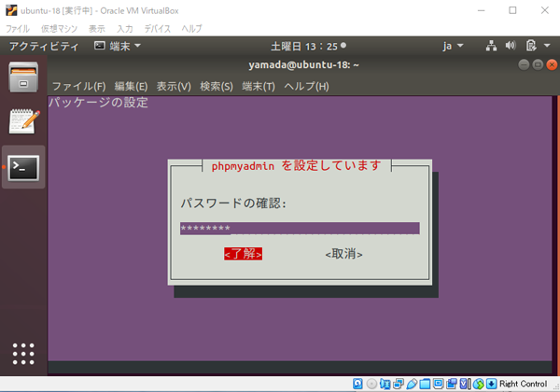The width and height of the screenshot is (560, 392).
Task: Click the audio indicator in VirtualBox status bar
Action: point(385,384)
